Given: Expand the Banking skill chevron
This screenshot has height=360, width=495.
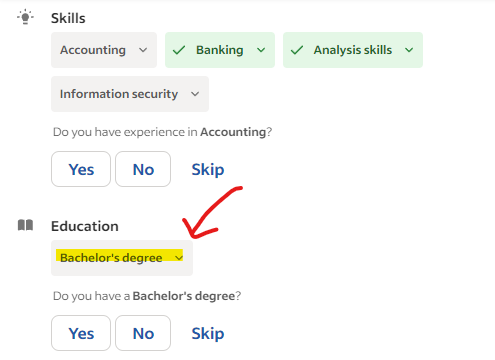Looking at the screenshot, I should pos(261,50).
